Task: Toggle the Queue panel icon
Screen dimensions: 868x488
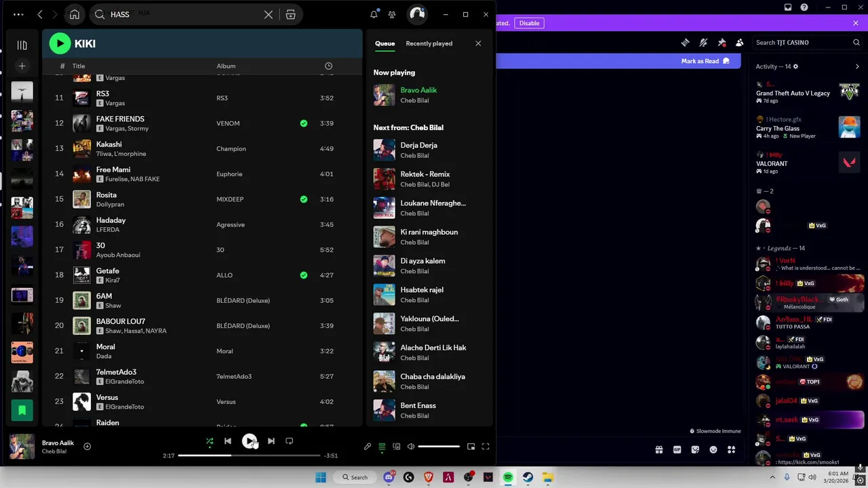Action: coord(382,447)
